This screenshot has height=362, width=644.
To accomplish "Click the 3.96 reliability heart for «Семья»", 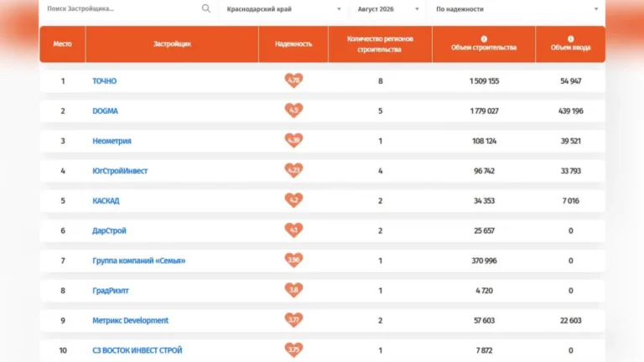I will 293,260.
